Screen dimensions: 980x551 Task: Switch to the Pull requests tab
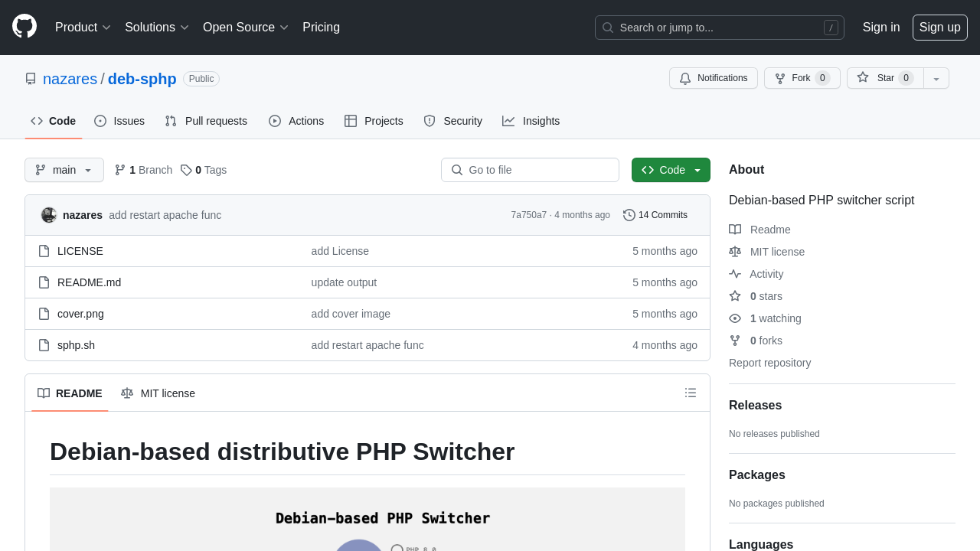coord(206,121)
